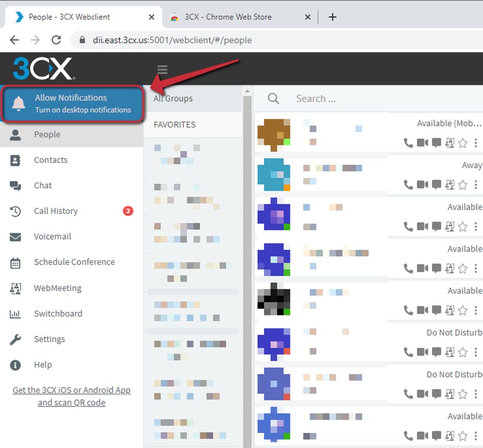Click the Help info icon
Viewport: 483px width, 448px height.
point(15,365)
